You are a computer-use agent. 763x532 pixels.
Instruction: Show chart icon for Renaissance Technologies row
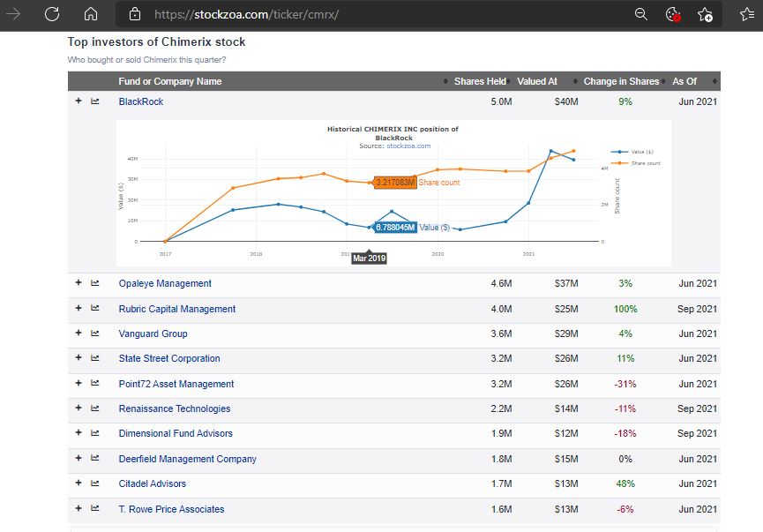(95, 408)
